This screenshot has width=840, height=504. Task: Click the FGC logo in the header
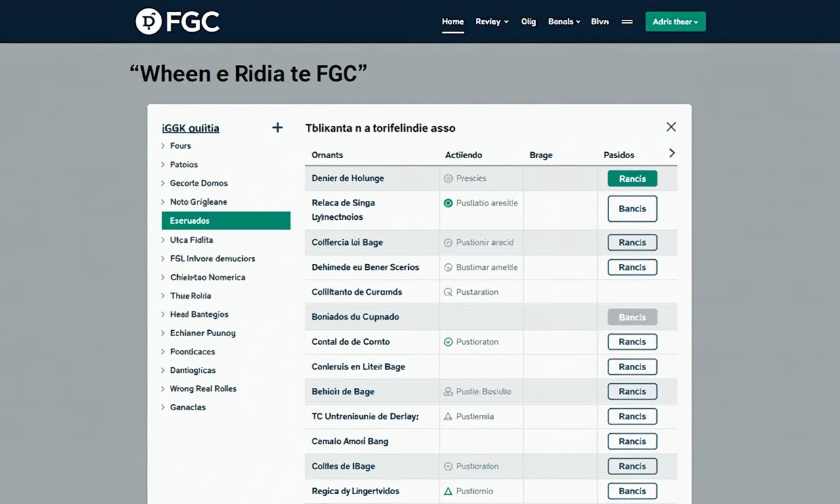177,21
